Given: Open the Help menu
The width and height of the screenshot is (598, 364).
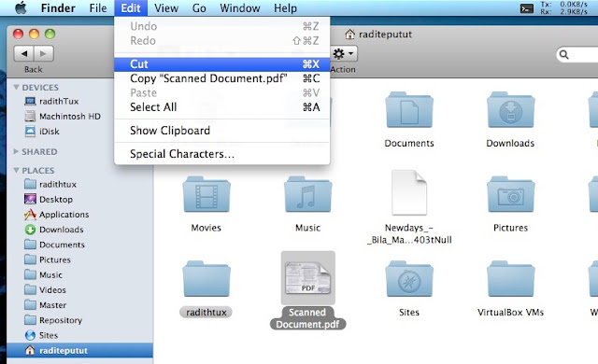Looking at the screenshot, I should (x=285, y=8).
